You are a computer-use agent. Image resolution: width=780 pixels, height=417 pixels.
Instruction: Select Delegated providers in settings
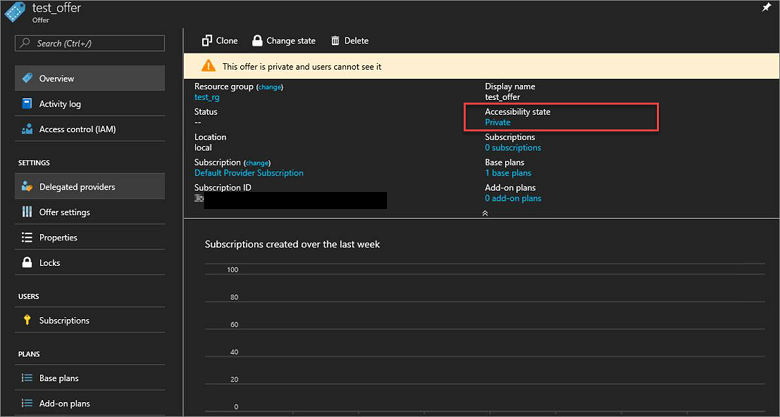[76, 187]
